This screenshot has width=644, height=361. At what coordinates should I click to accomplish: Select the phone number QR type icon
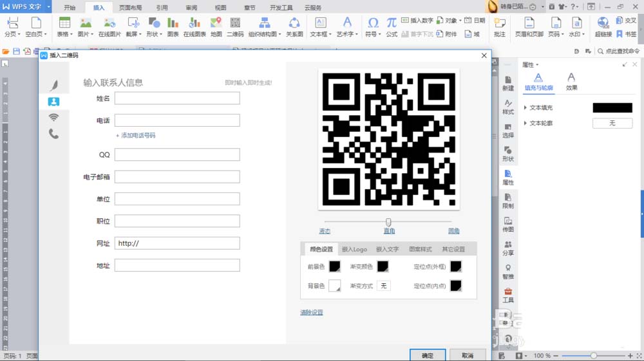pyautogui.click(x=54, y=134)
